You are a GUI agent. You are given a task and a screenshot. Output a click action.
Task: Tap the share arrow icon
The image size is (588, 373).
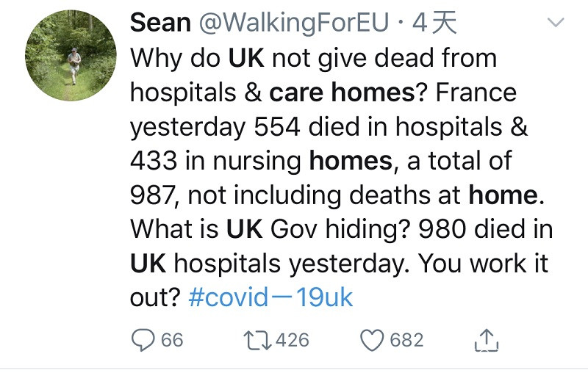click(487, 340)
